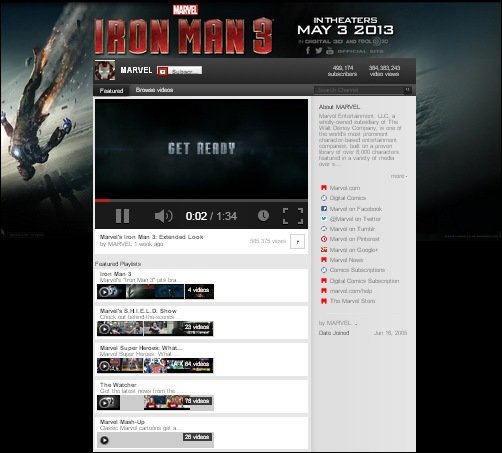Subscribe to the MARVEL channel
The height and width of the screenshot is (453, 502).
point(180,71)
